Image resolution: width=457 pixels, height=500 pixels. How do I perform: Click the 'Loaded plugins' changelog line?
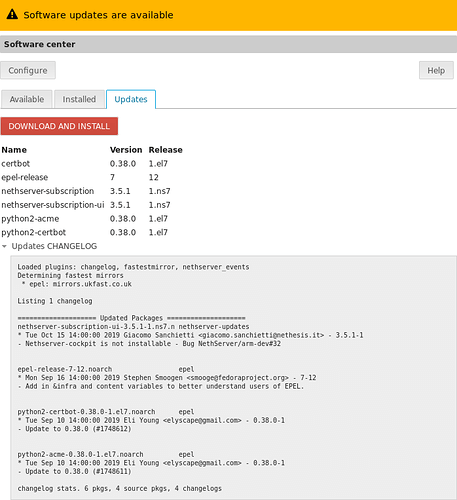(133, 267)
